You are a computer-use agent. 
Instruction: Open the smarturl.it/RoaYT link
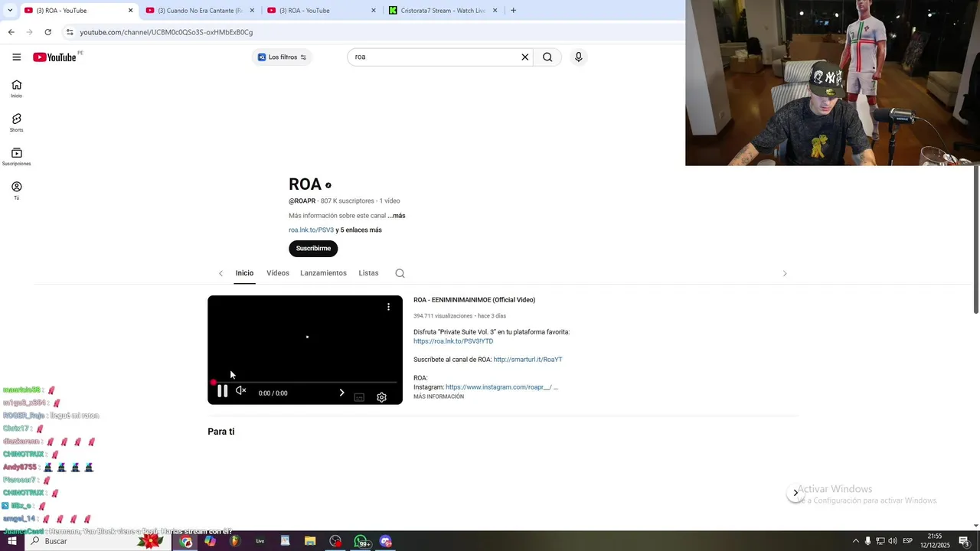click(528, 360)
